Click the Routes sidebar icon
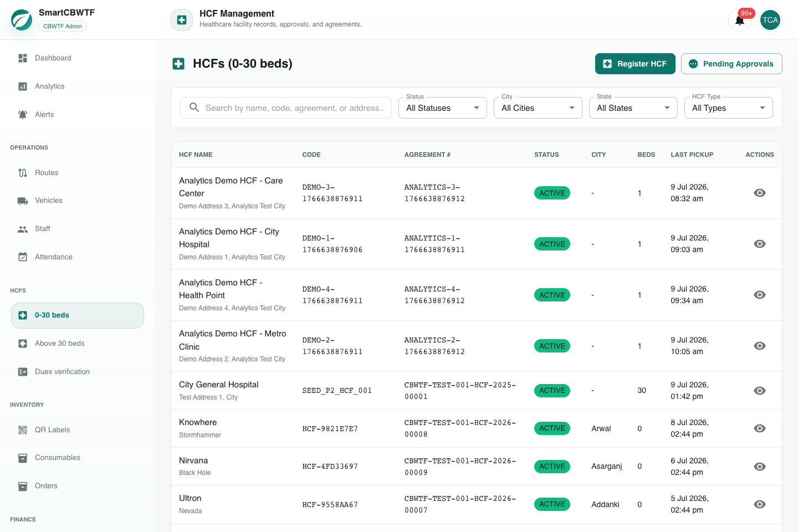The image size is (798, 532). click(23, 173)
